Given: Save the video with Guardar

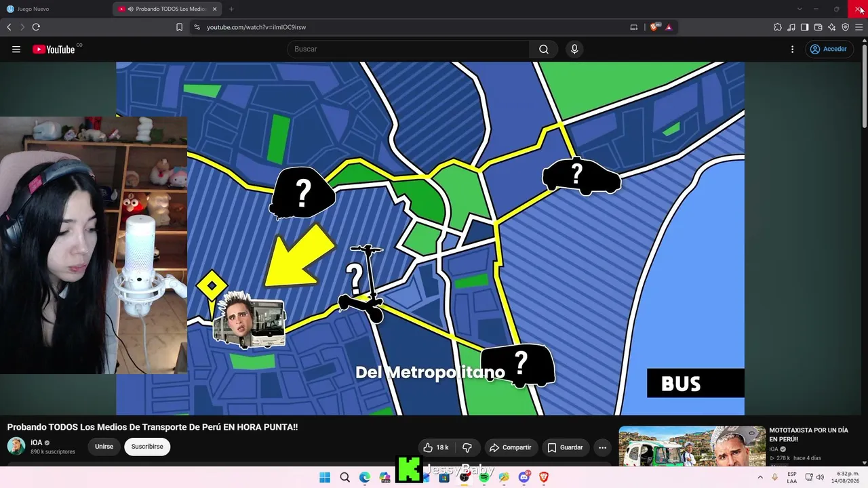Looking at the screenshot, I should tap(565, 447).
